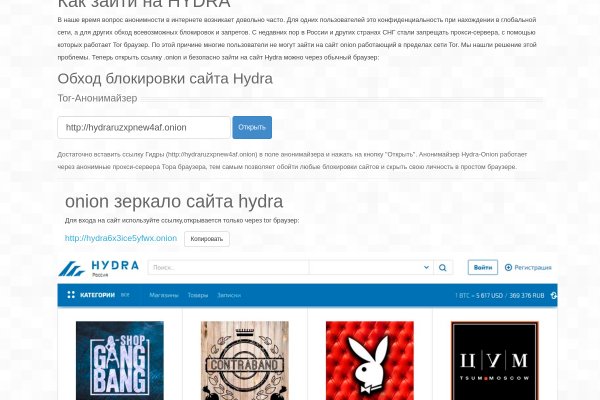The image size is (600, 400).
Task: Click the grid icon beside Категории
Action: tap(70, 295)
